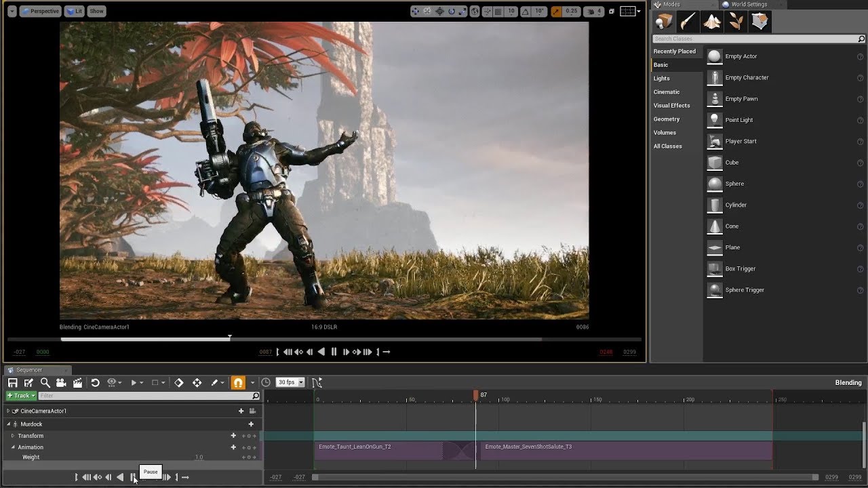868x488 pixels.
Task: Click the green Track button
Action: tap(21, 396)
